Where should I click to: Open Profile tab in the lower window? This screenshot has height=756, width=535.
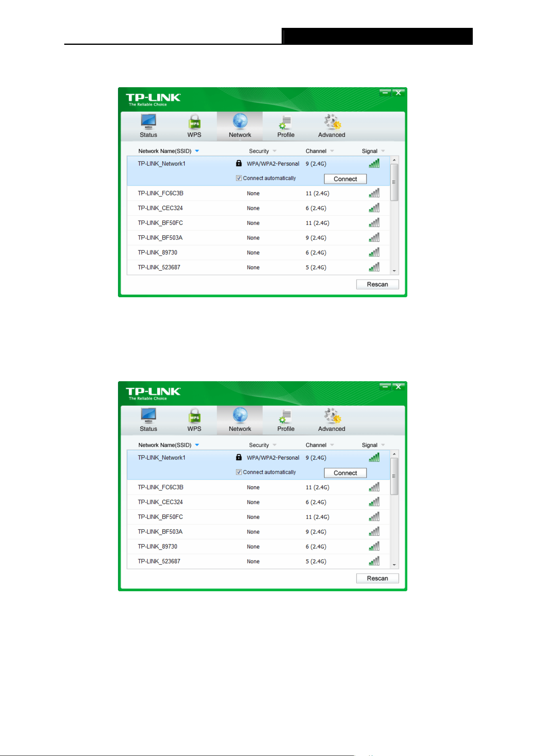coord(286,420)
